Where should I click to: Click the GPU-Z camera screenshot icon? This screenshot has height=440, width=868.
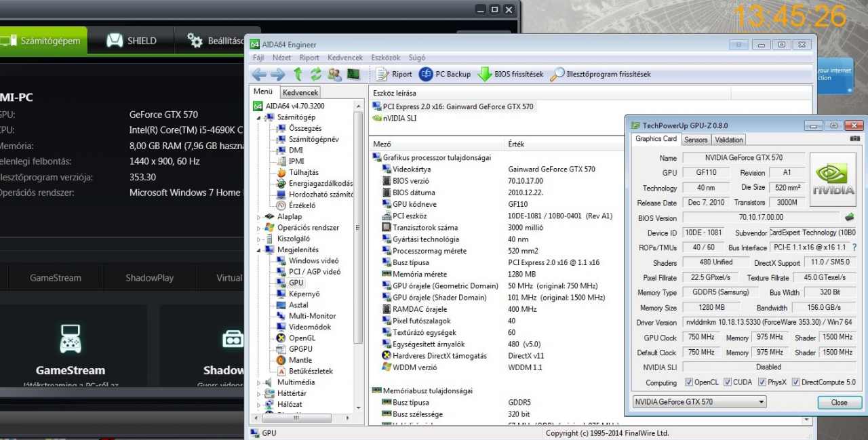(x=854, y=138)
